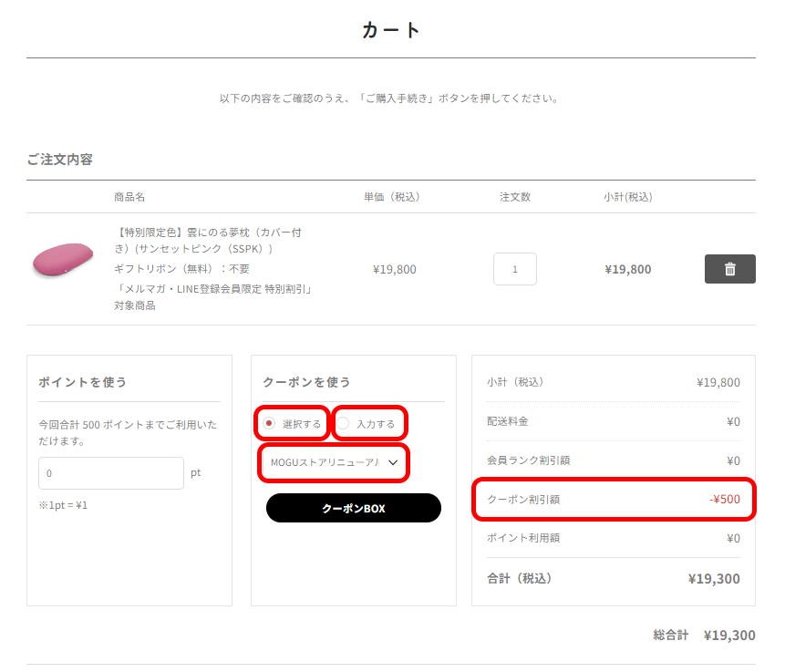This screenshot has width=785, height=672.
Task: Click the クーポン割引額 discount row
Action: pos(614,500)
